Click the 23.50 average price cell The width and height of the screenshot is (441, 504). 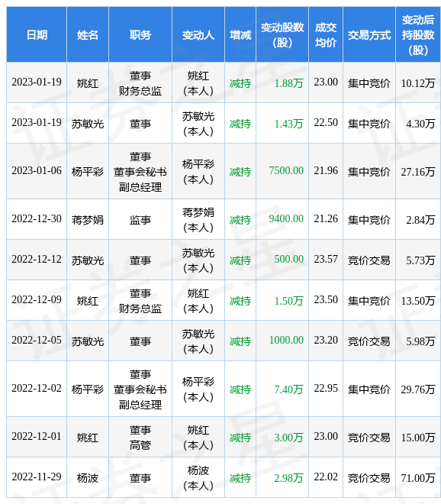pyautogui.click(x=326, y=300)
